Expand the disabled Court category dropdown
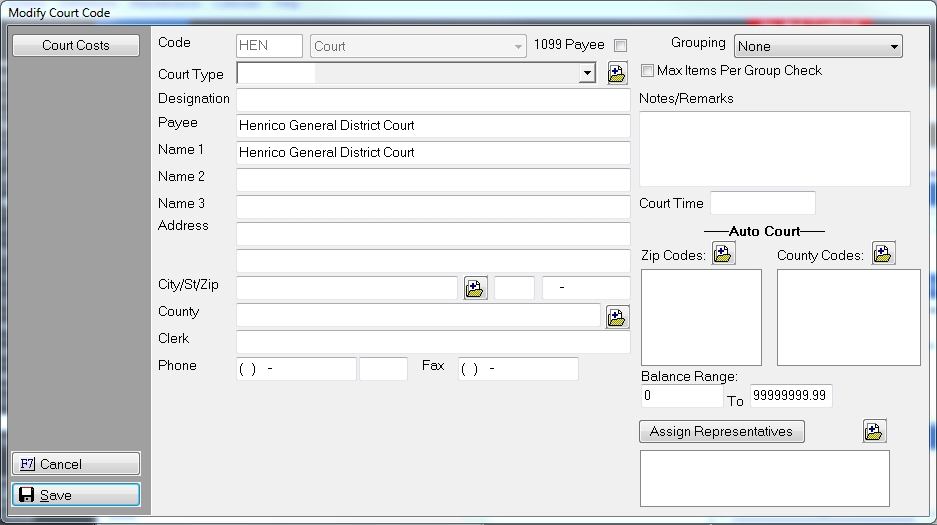The height and width of the screenshot is (525, 937). point(518,47)
